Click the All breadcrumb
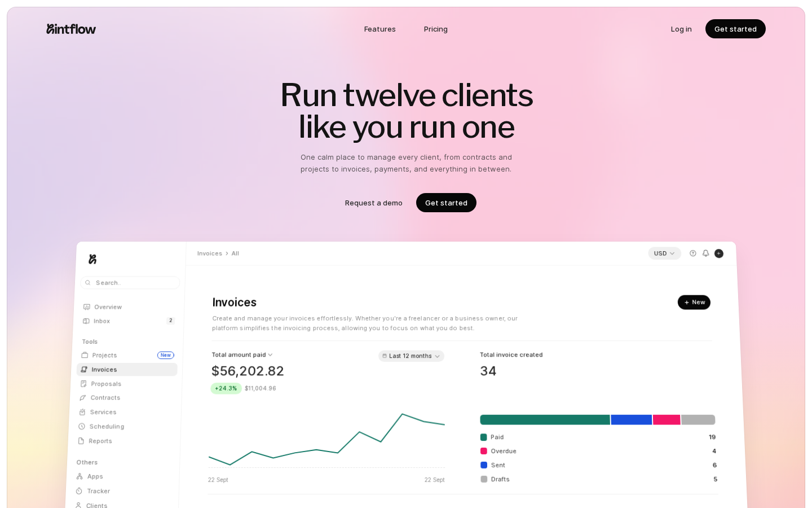The width and height of the screenshot is (812, 508). click(235, 253)
